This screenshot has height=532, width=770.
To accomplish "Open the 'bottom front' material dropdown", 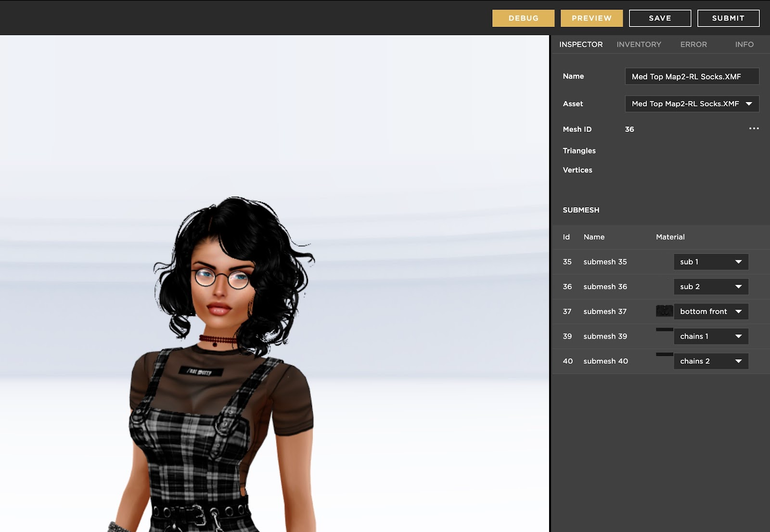I will (x=711, y=311).
